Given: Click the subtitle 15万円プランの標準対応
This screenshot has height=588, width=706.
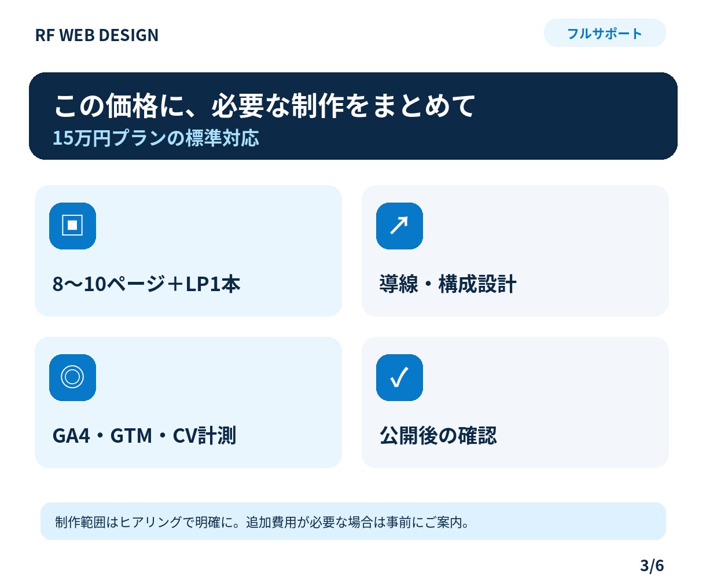Looking at the screenshot, I should 156,138.
